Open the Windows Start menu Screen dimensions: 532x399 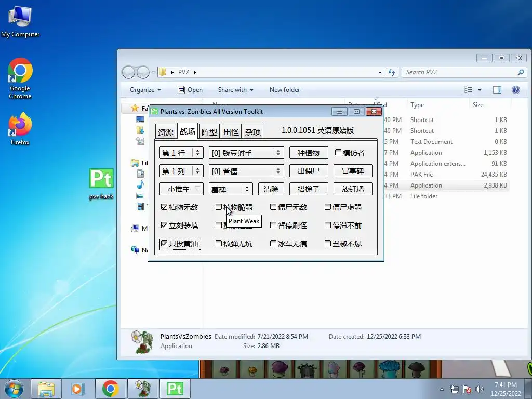tap(14, 389)
